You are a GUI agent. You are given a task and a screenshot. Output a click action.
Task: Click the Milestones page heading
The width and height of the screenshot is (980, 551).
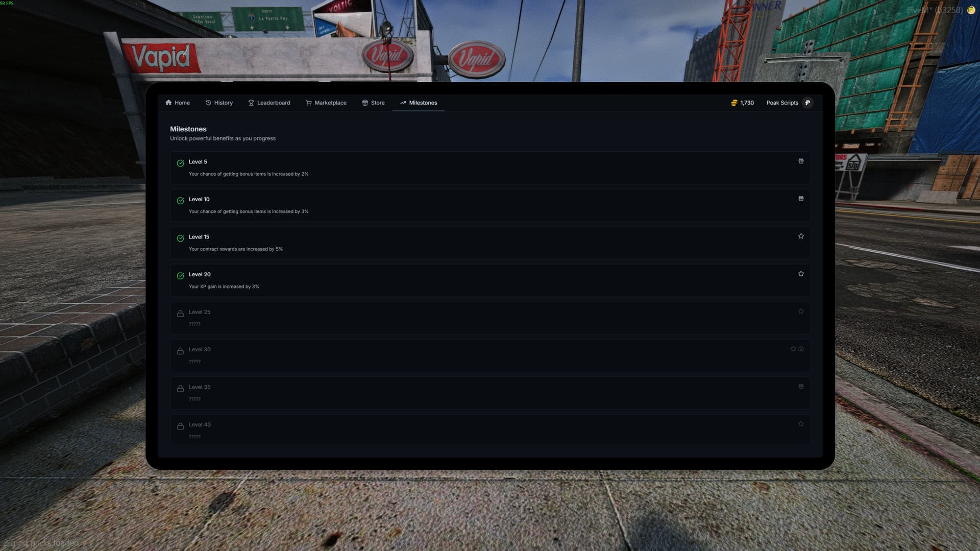(x=188, y=129)
